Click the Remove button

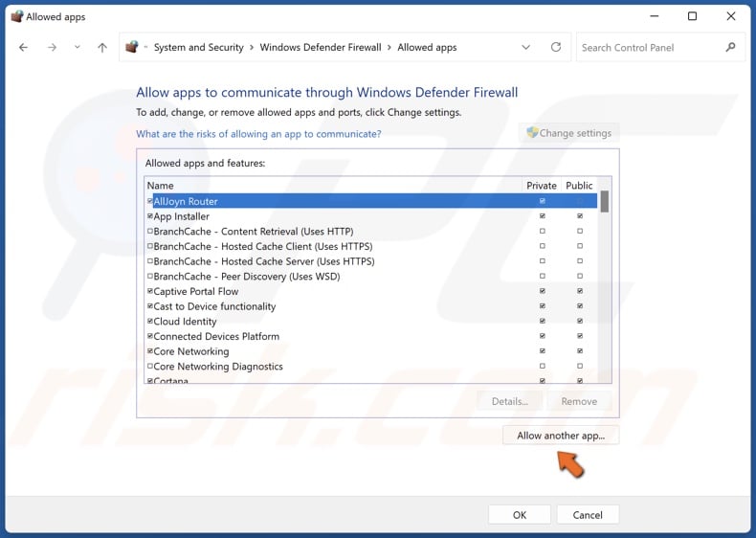(579, 401)
